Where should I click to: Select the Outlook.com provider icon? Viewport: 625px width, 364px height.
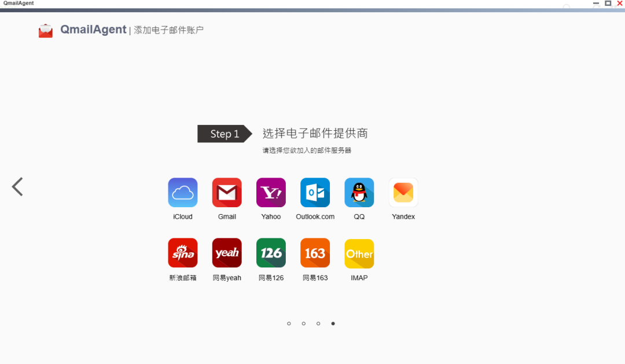[315, 193]
